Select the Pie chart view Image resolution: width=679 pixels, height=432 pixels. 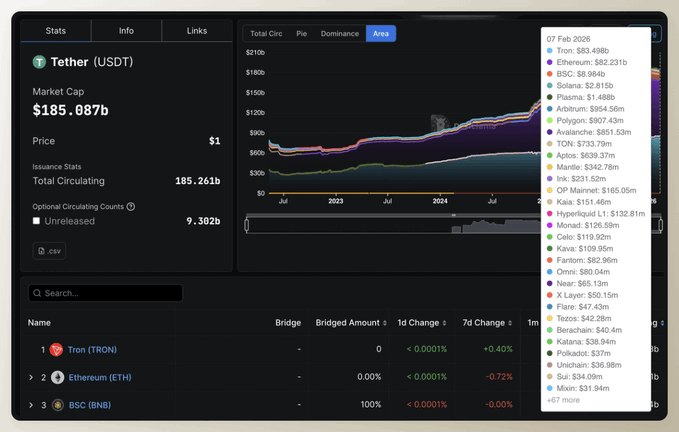(300, 34)
